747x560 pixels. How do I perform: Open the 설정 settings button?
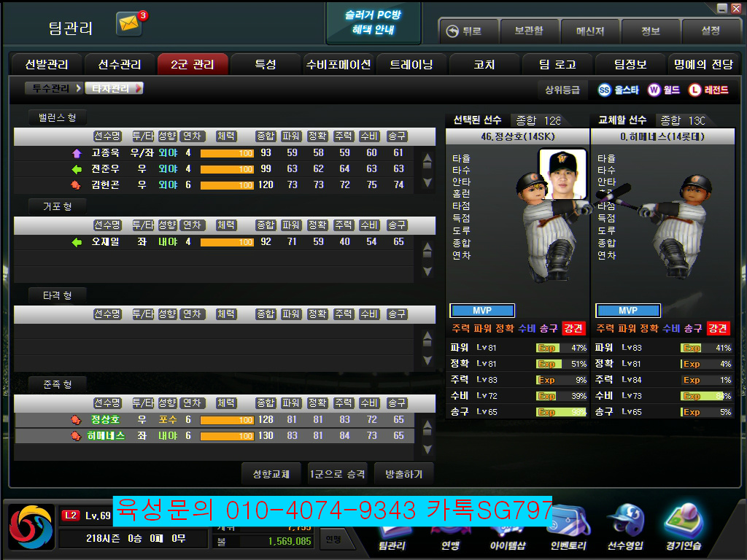click(x=711, y=31)
